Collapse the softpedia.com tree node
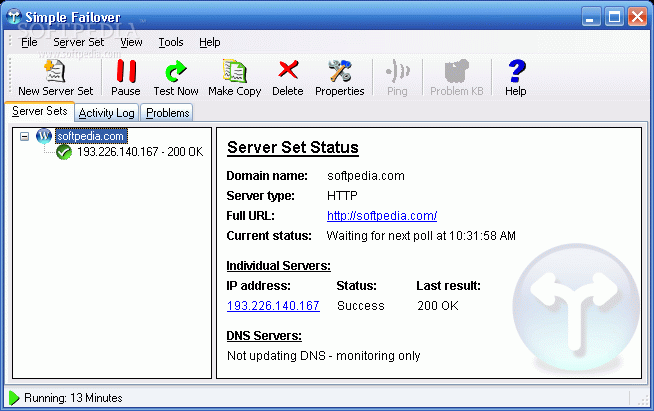This screenshot has height=411, width=654. pos(25,136)
